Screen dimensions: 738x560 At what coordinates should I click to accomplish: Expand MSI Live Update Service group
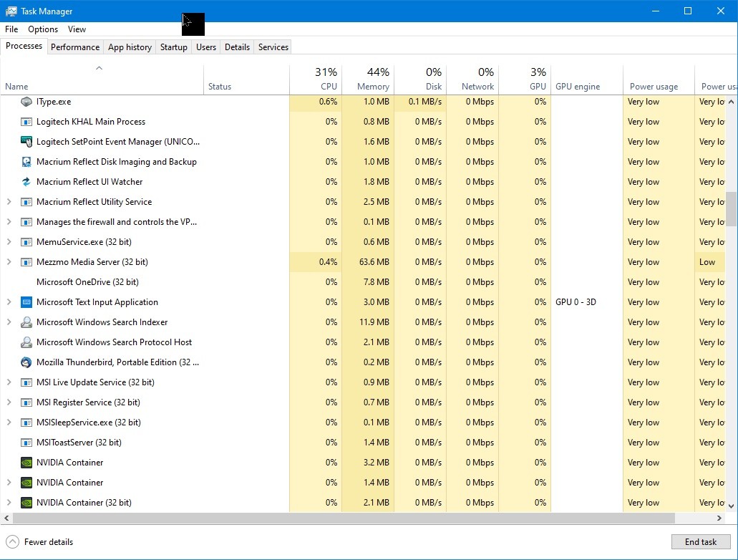click(x=9, y=382)
